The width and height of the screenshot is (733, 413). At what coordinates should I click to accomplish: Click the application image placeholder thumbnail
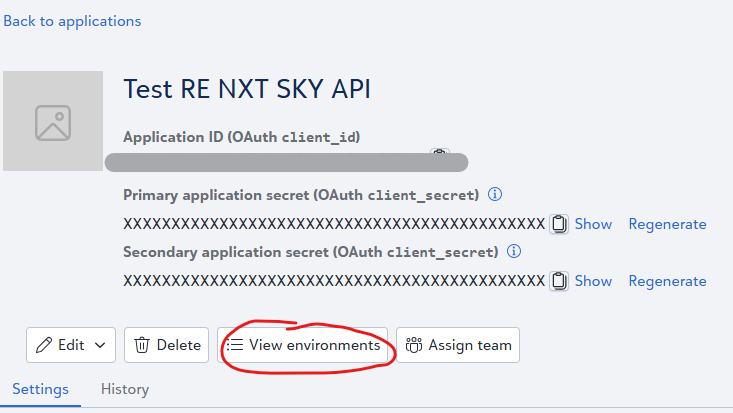pos(53,121)
